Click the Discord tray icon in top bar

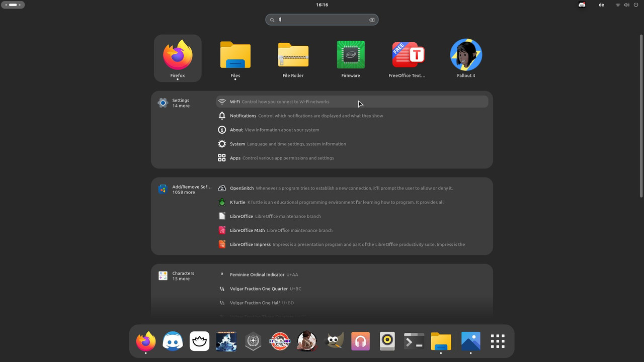coord(582,5)
